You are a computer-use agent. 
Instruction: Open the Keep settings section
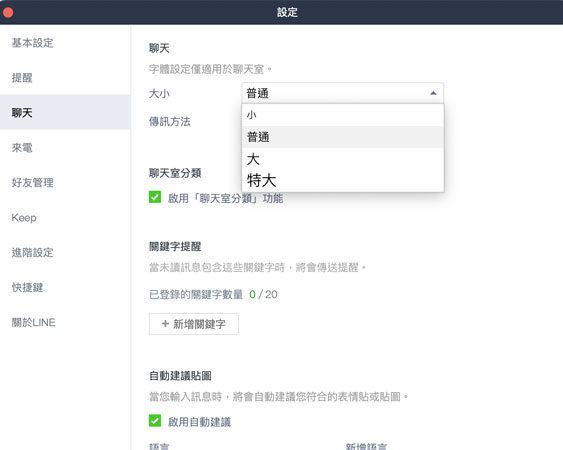[x=24, y=218]
